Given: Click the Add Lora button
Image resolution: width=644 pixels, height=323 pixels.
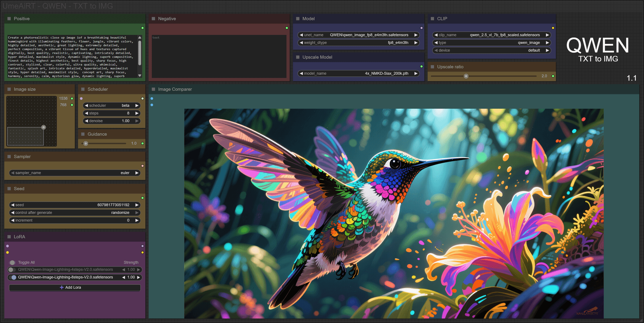Looking at the screenshot, I should click(x=75, y=287).
